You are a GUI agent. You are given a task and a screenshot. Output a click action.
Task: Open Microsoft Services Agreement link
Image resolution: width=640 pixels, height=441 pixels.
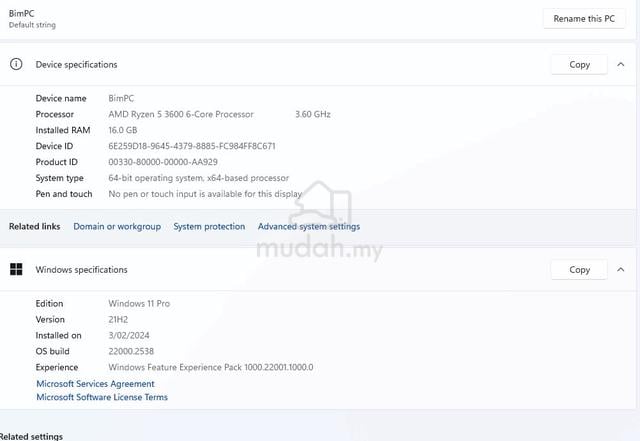[96, 384]
